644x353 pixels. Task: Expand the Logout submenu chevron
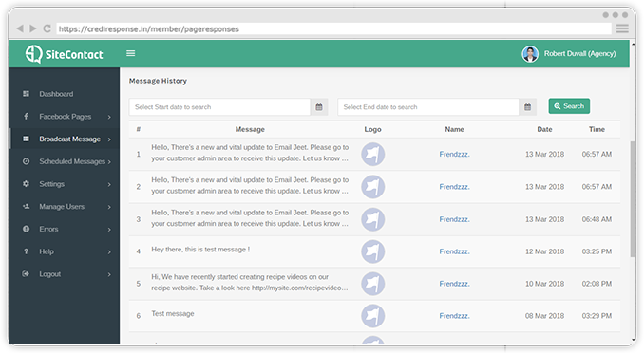click(x=109, y=274)
